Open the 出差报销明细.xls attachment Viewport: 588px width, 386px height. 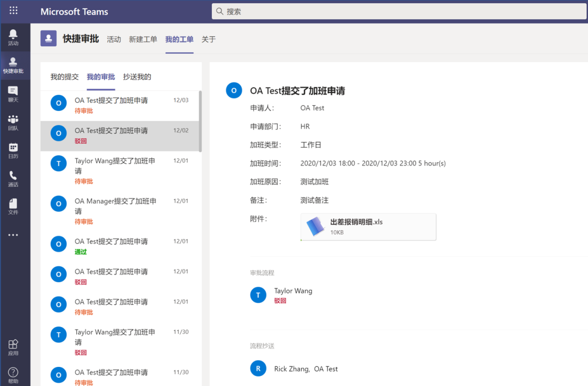pos(368,227)
